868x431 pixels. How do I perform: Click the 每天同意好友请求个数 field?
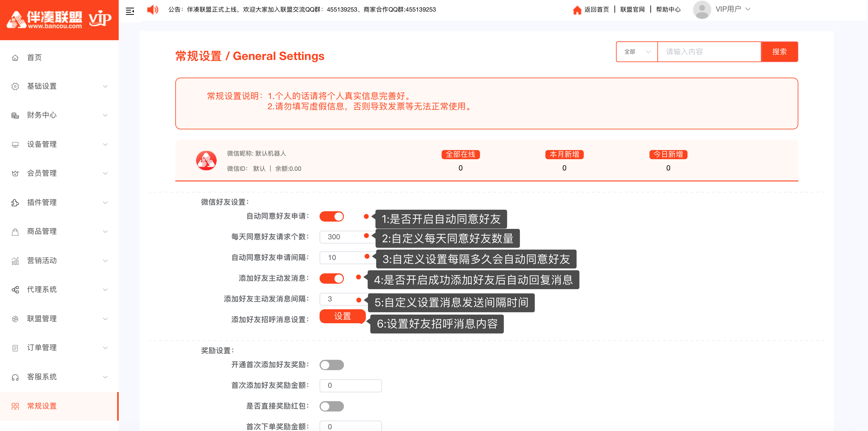pos(350,237)
